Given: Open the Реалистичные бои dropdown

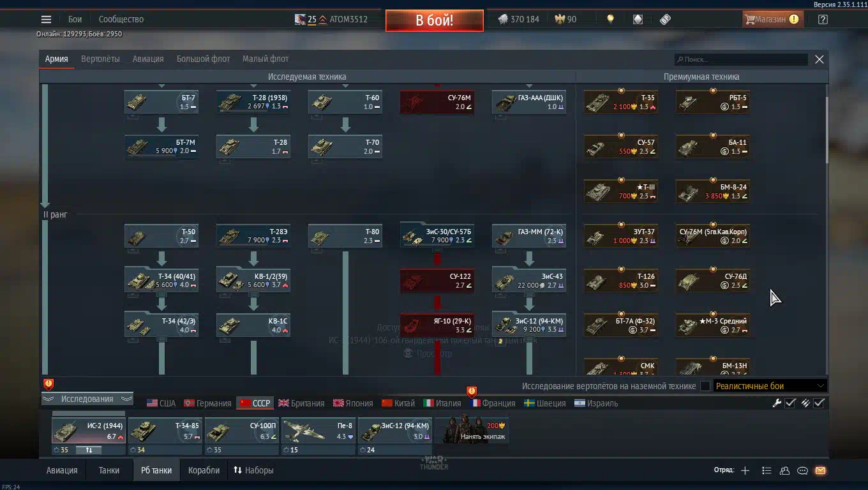Looking at the screenshot, I should (770, 386).
